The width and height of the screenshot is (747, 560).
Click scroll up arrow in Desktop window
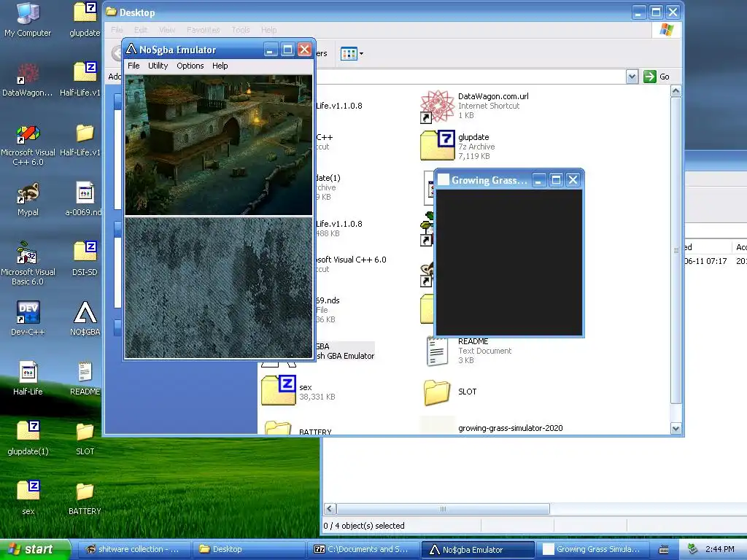point(676,91)
